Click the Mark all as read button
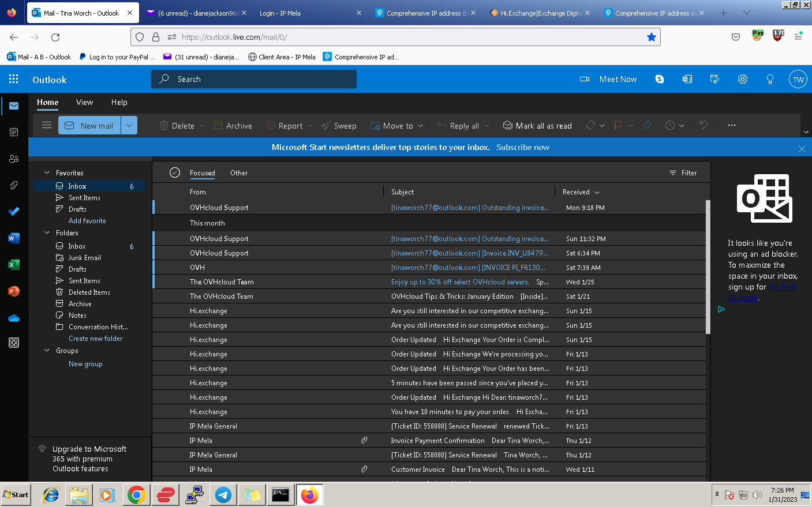The height and width of the screenshot is (507, 812). [537, 126]
